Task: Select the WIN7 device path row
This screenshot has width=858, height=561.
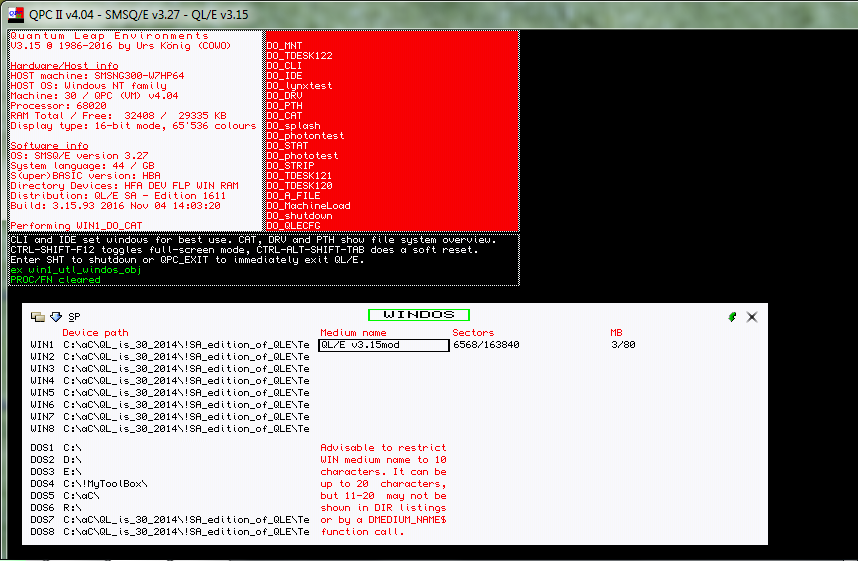Action: (170, 417)
